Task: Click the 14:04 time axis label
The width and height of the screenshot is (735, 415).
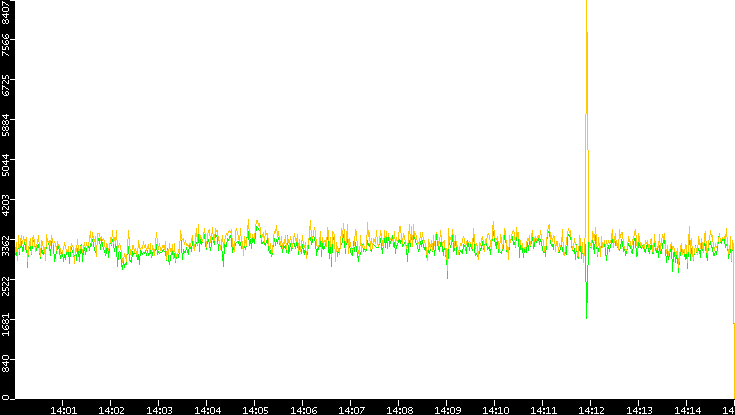Action: (x=207, y=411)
